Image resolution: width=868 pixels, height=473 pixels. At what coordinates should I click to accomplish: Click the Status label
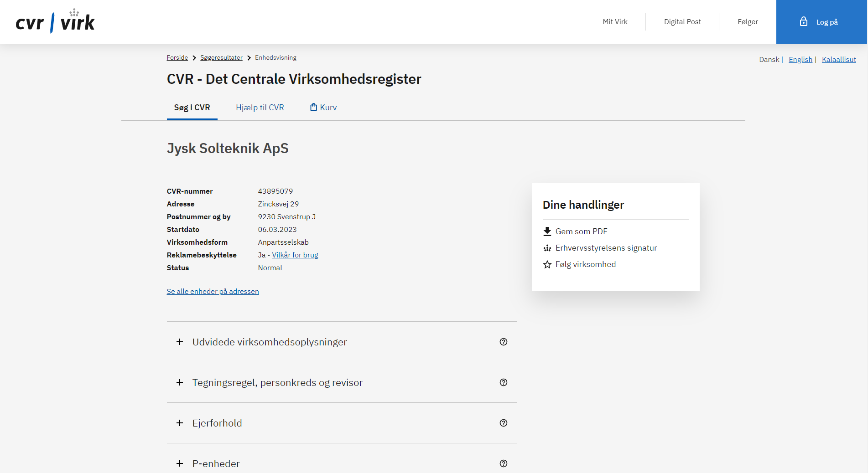178,267
